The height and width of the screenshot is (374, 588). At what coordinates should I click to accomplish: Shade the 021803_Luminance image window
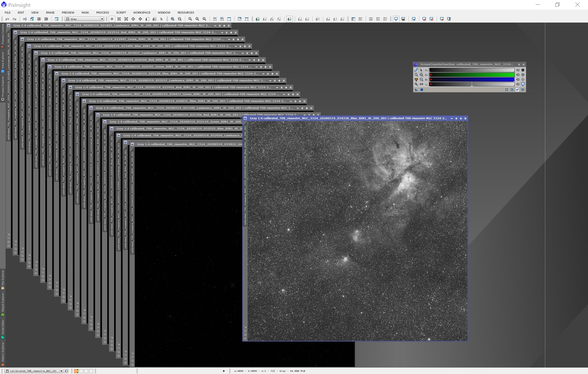pyautogui.click(x=219, y=26)
